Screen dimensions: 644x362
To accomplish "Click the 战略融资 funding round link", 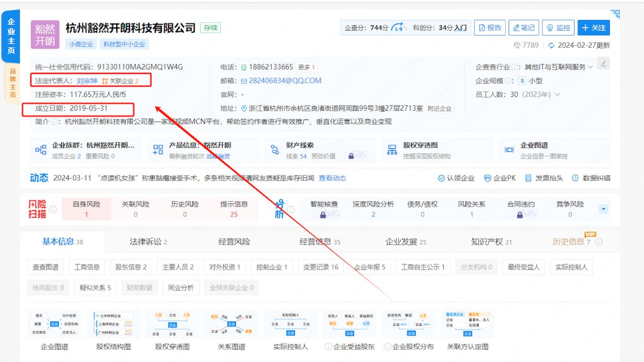I will point(218,156).
